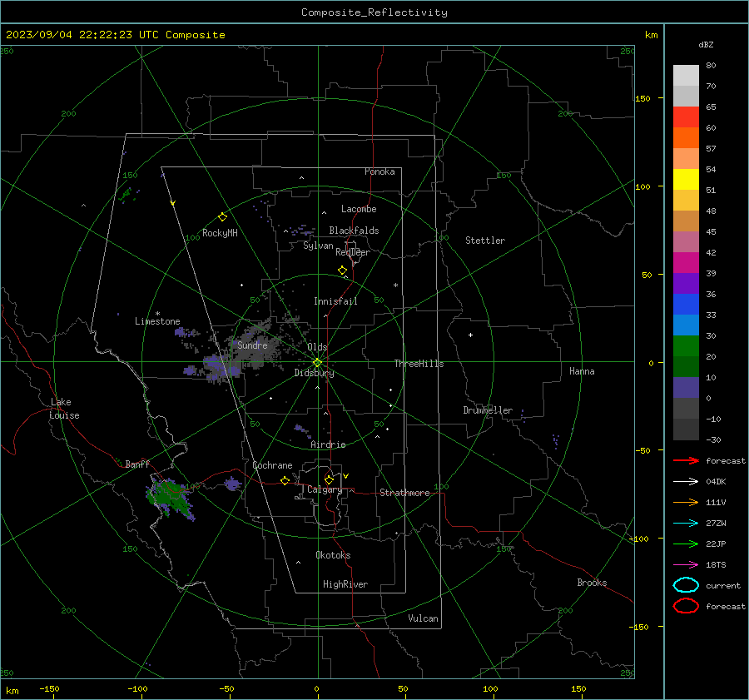Click the red swatch in dBZ legend
The height and width of the screenshot is (700, 749).
point(686,117)
